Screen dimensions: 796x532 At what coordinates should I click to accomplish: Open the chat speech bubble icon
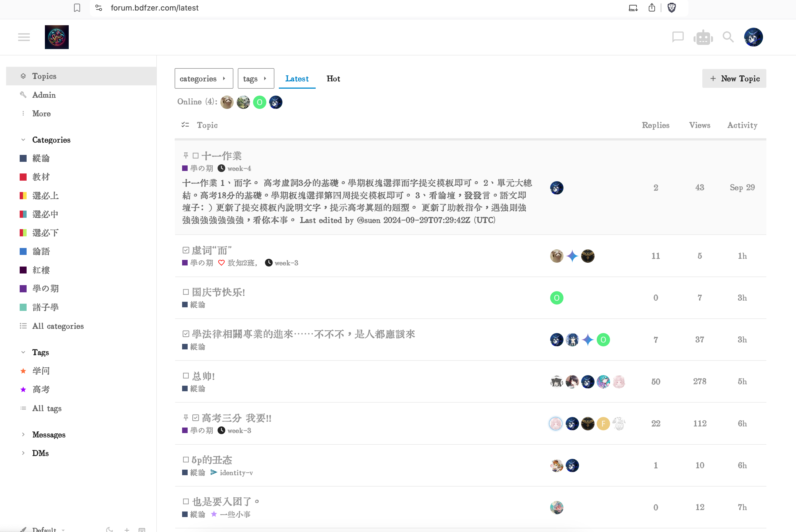[678, 37]
